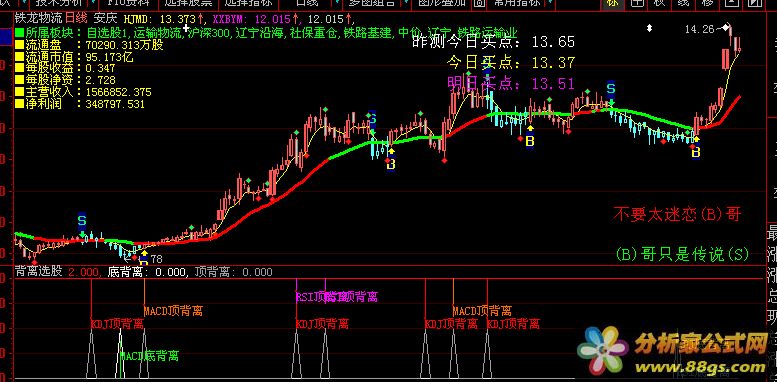The image size is (777, 382).
Task: Click the stock name 铁龙物流
Action: tap(39, 19)
